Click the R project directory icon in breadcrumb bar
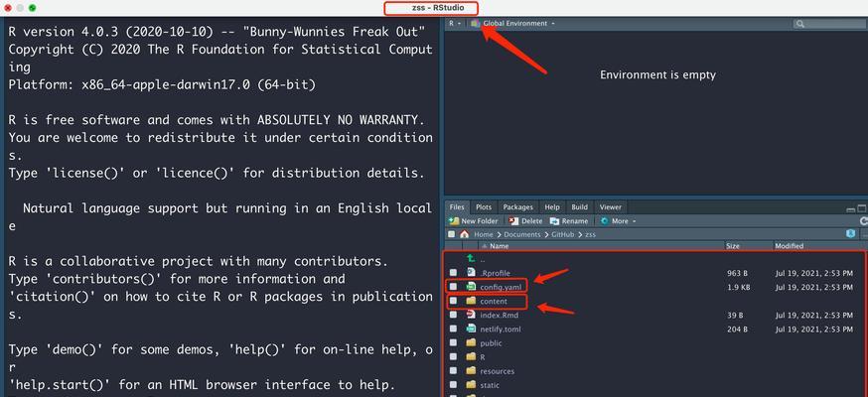This screenshot has width=868, height=397. [x=851, y=234]
